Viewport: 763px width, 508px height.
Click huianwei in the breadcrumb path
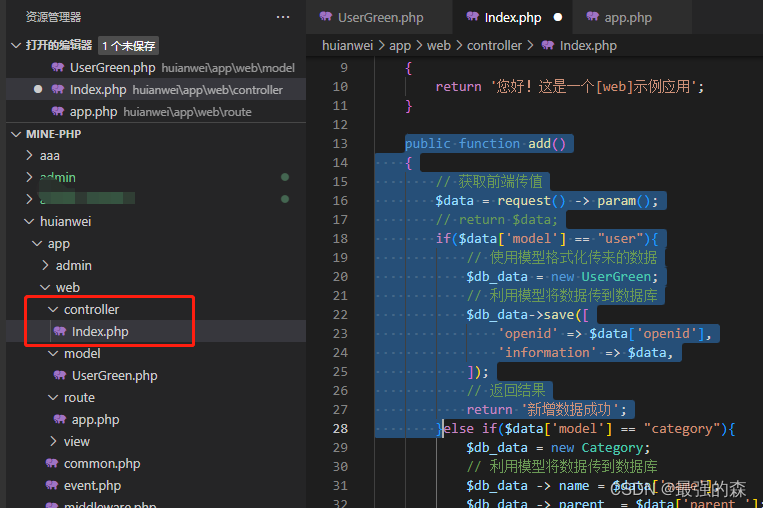point(347,46)
